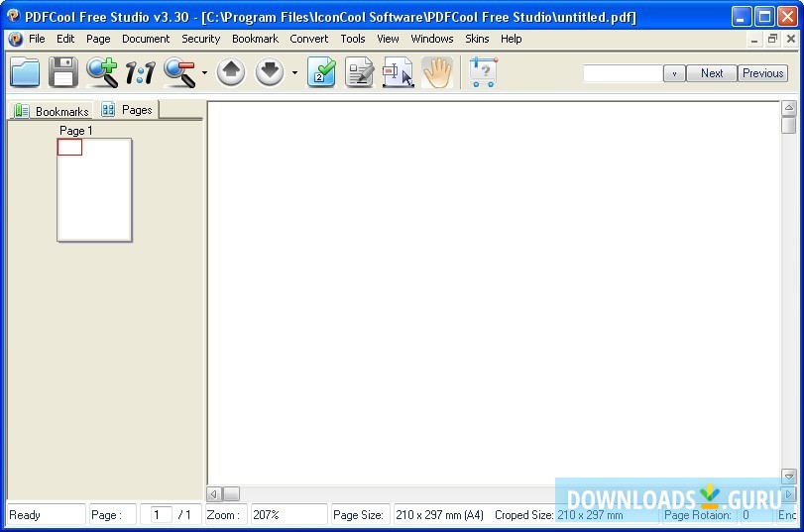Image resolution: width=804 pixels, height=532 pixels.
Task: Open the Skins menu
Action: 477,39
